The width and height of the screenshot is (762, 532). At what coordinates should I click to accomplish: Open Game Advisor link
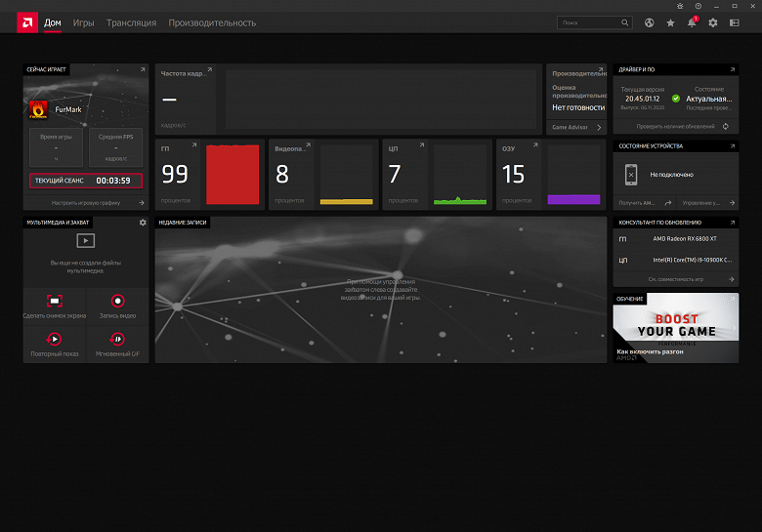(x=576, y=127)
